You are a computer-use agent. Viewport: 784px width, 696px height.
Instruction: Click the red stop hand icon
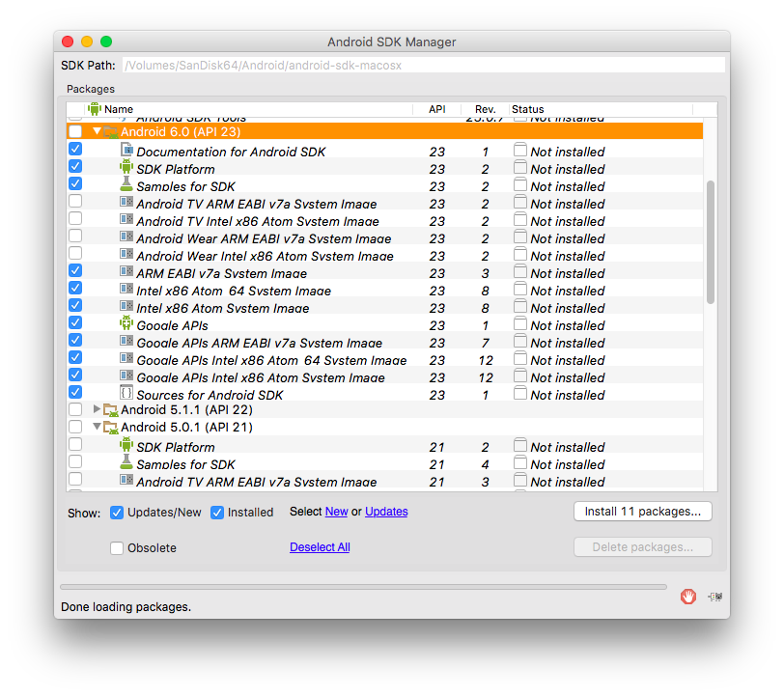tap(688, 596)
